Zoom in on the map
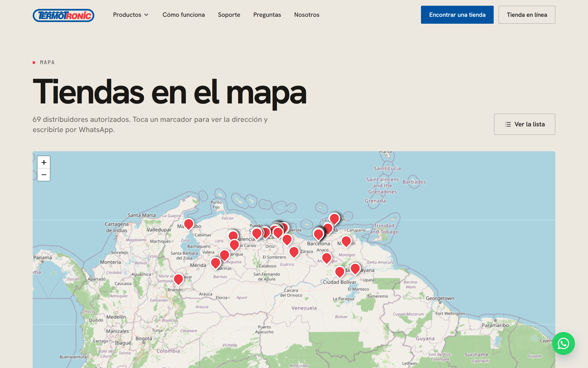588x368 pixels. [44, 162]
